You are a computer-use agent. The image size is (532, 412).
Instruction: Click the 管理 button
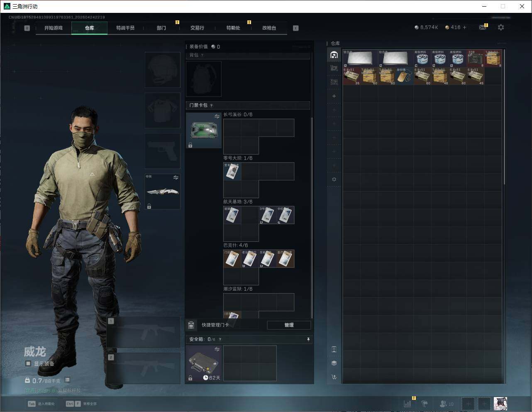[289, 325]
